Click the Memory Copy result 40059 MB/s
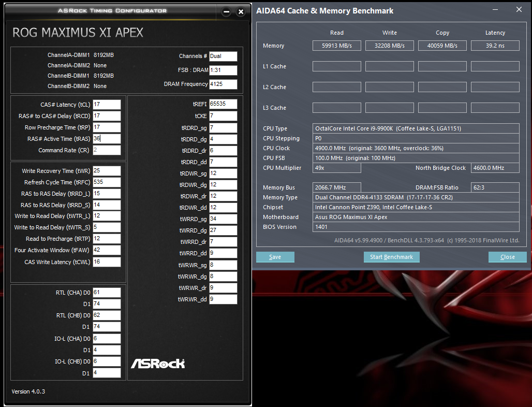Screen dimensions: 532x407 point(442,46)
